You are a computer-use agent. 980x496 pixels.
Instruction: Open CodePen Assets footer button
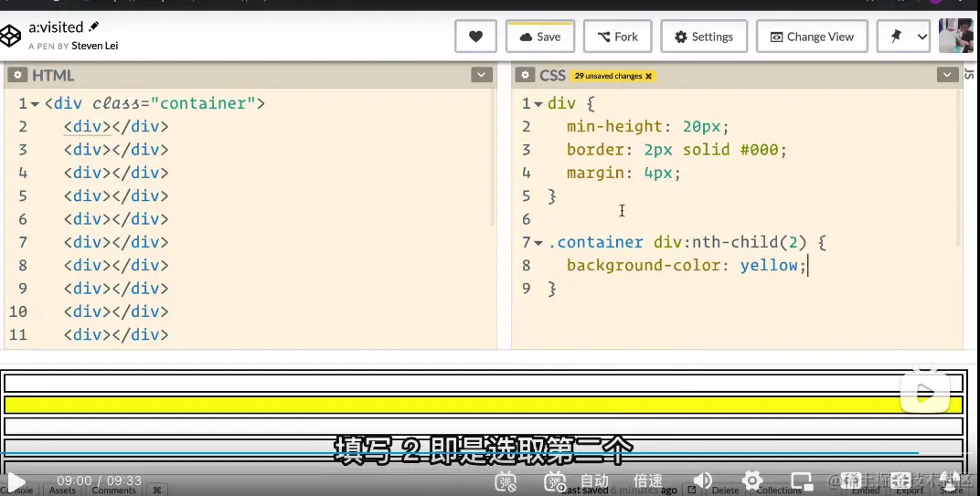62,491
